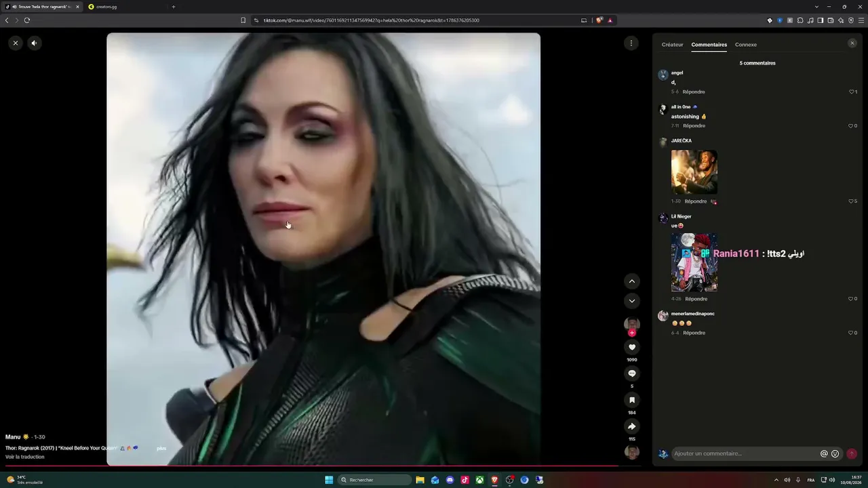
Task: Open a new browser tab
Action: point(173,7)
